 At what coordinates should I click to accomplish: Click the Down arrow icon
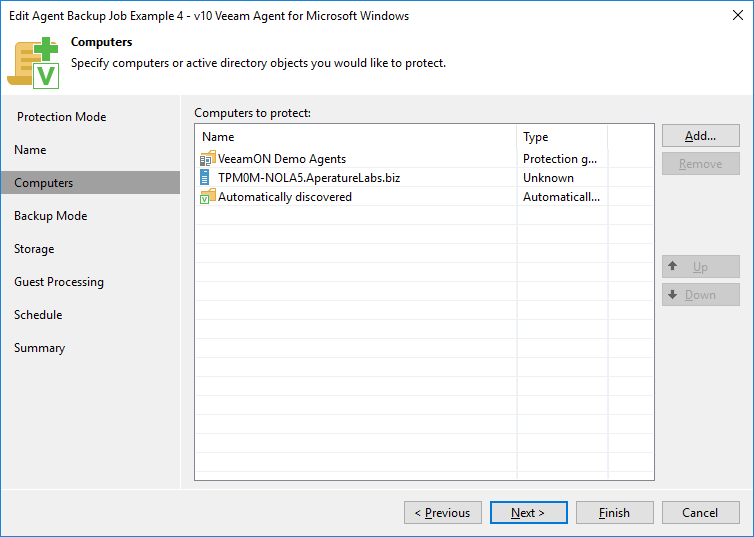(x=673, y=294)
